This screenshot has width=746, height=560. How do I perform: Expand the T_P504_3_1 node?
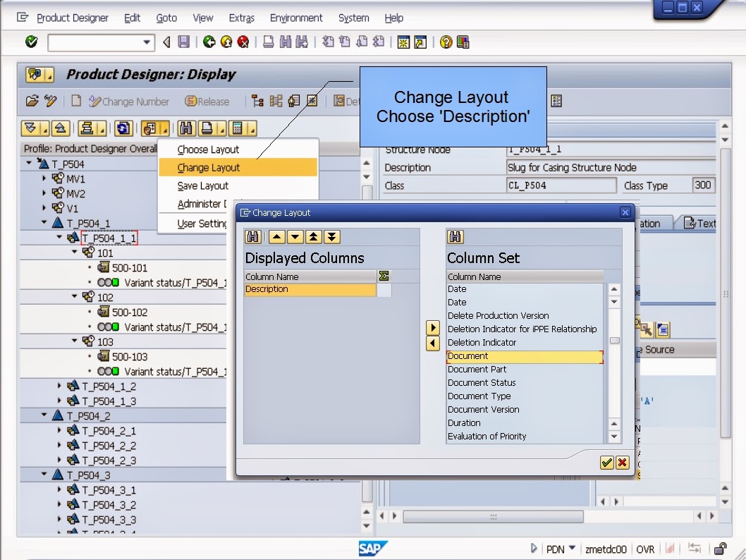pyautogui.click(x=59, y=489)
